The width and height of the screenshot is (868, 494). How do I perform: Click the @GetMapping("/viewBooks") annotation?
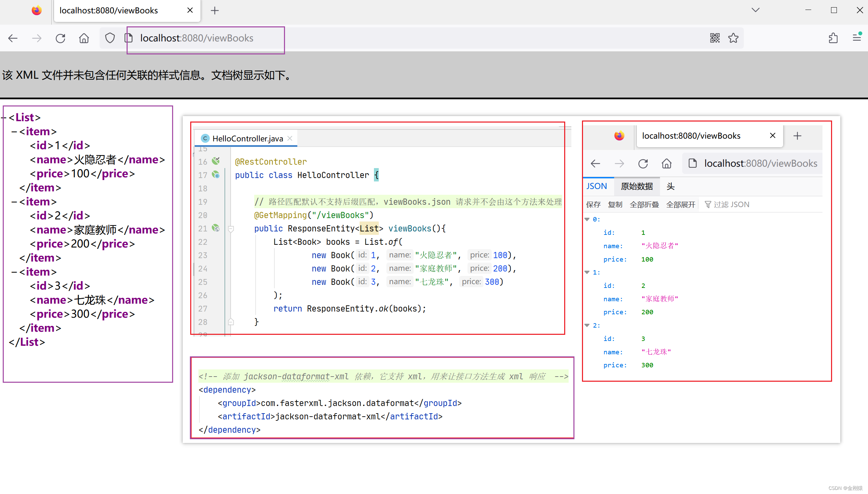314,215
